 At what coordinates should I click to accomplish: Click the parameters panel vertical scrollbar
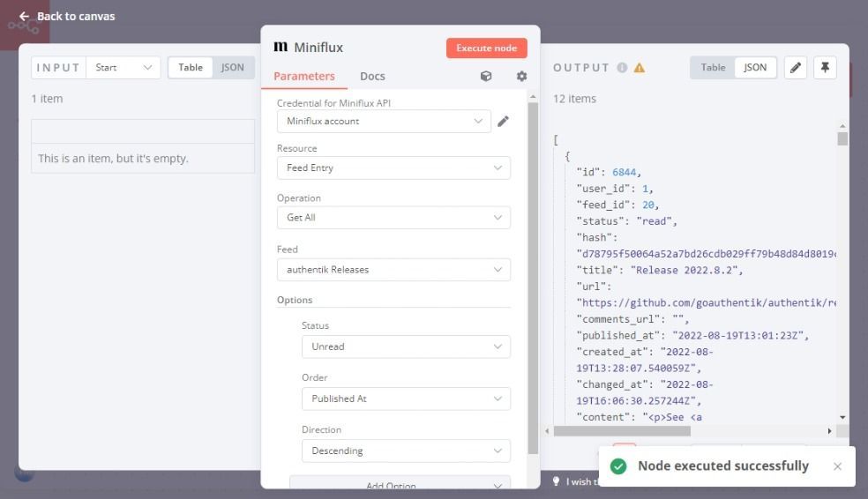[533, 278]
